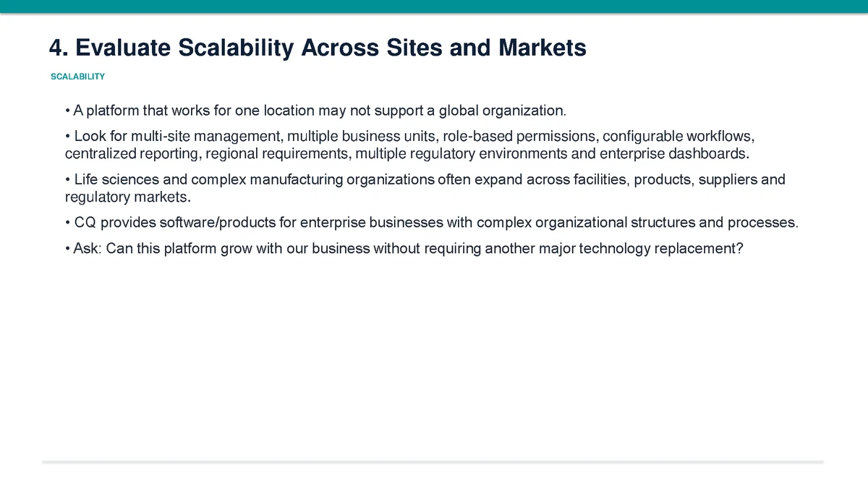Screen dimensions: 868x488
Task: Click the word 'Ask:' in last bullet
Action: 88,248
